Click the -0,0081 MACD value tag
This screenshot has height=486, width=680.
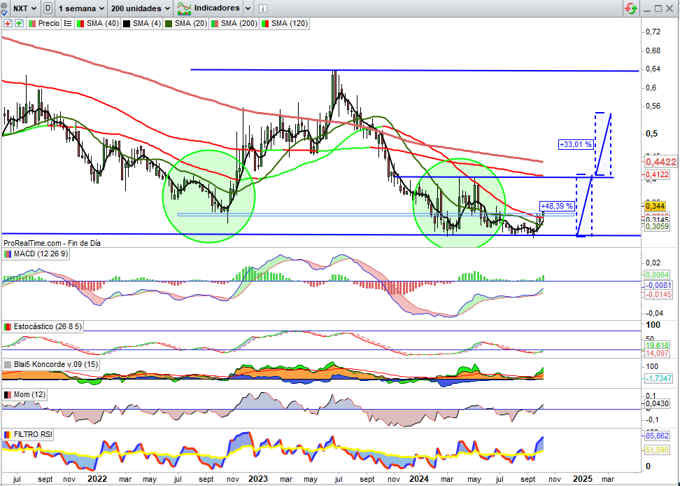(657, 285)
